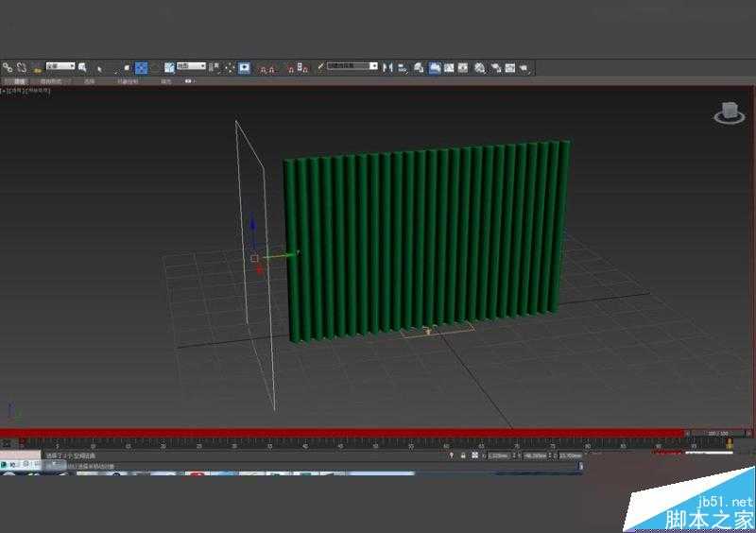Click the highlighted blue transform tool icon

coord(141,68)
